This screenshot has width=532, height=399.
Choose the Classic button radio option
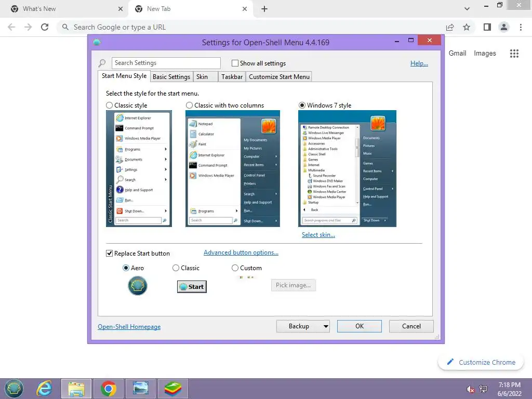[176, 268]
